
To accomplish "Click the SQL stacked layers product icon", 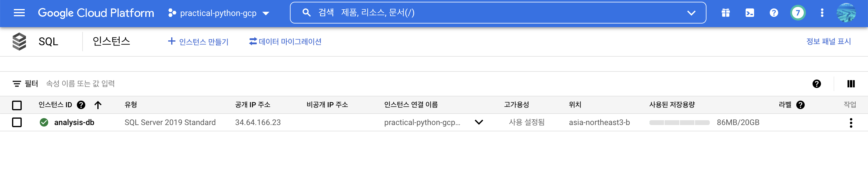I will pos(19,42).
